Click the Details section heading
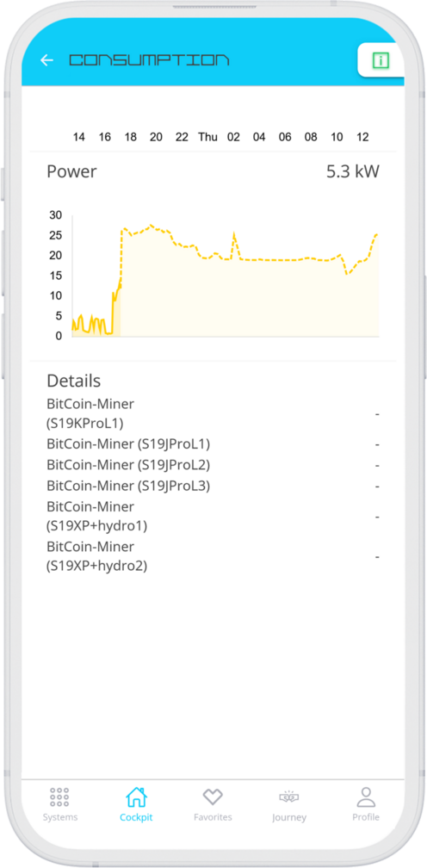Screen dimensions: 427x868 click(x=73, y=381)
